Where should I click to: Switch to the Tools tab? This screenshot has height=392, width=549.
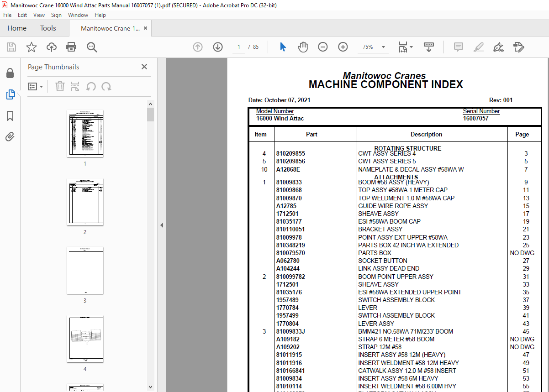pyautogui.click(x=48, y=28)
